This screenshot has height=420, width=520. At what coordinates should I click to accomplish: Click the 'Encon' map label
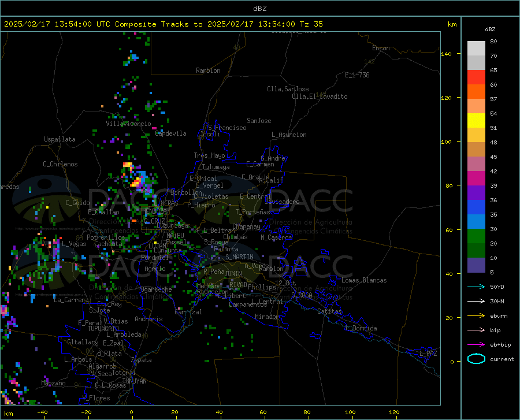(x=381, y=48)
